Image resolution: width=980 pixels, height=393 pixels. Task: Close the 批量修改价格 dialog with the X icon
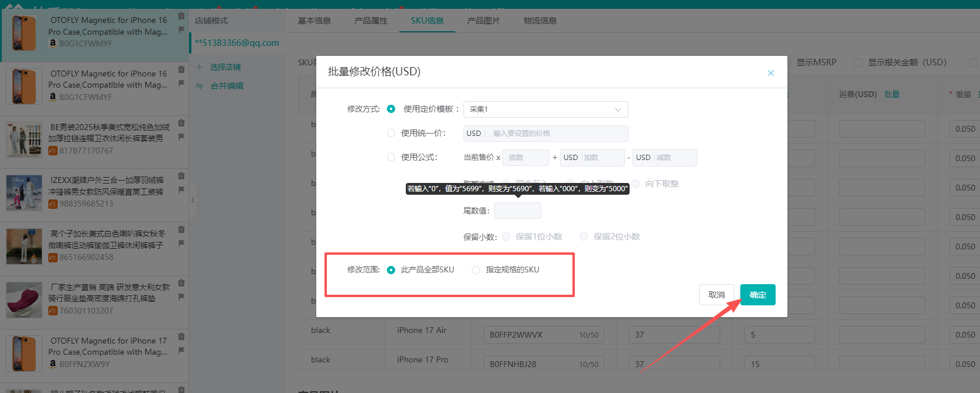pos(770,73)
